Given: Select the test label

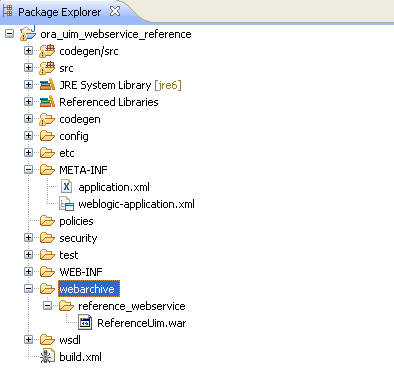Looking at the screenshot, I should pos(69,255).
